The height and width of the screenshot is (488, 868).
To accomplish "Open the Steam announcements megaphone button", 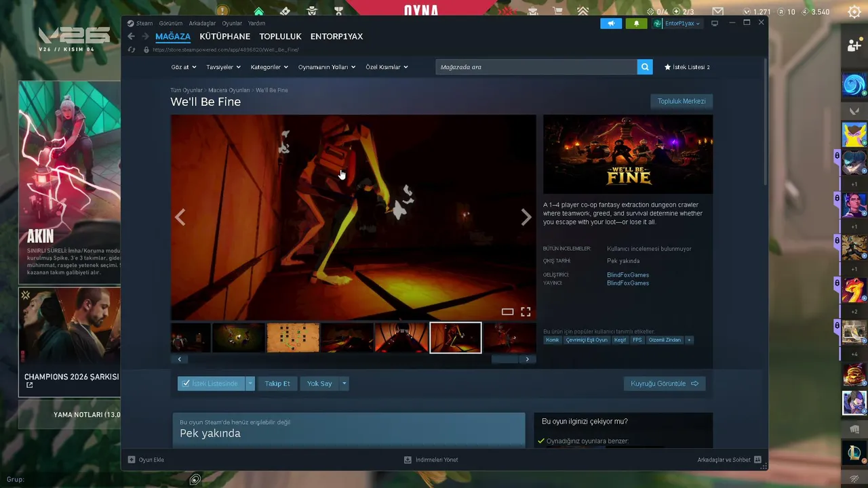I will pos(611,23).
